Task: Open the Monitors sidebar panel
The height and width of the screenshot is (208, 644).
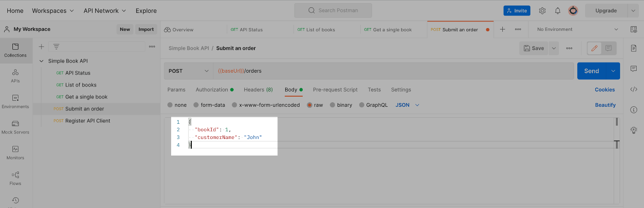Action: (x=15, y=153)
